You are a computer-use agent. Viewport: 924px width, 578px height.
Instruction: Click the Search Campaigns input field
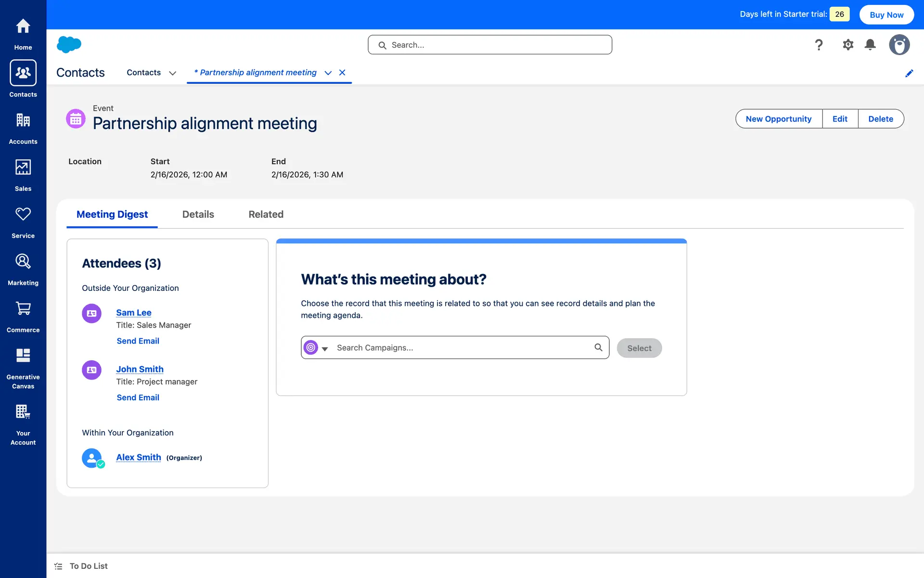462,348
